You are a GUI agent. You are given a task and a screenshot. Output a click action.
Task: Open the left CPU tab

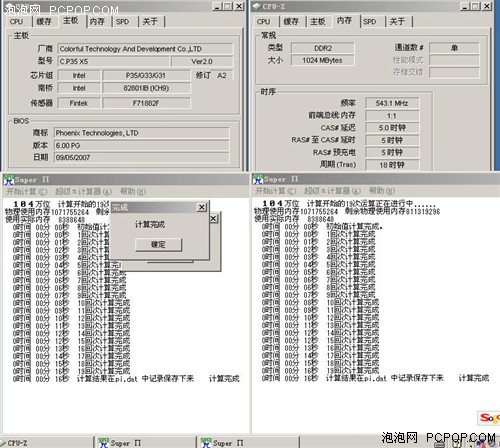pos(16,22)
